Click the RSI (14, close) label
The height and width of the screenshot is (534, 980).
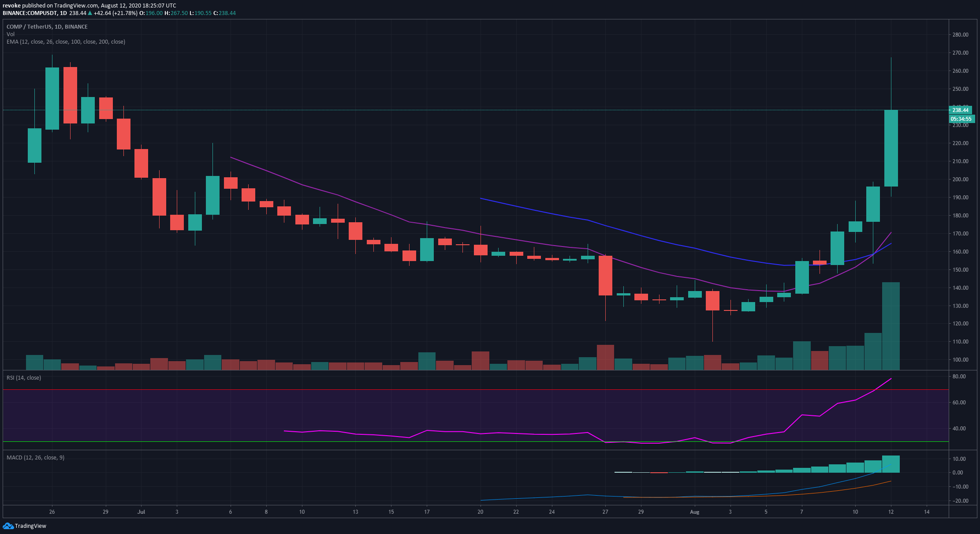click(24, 378)
